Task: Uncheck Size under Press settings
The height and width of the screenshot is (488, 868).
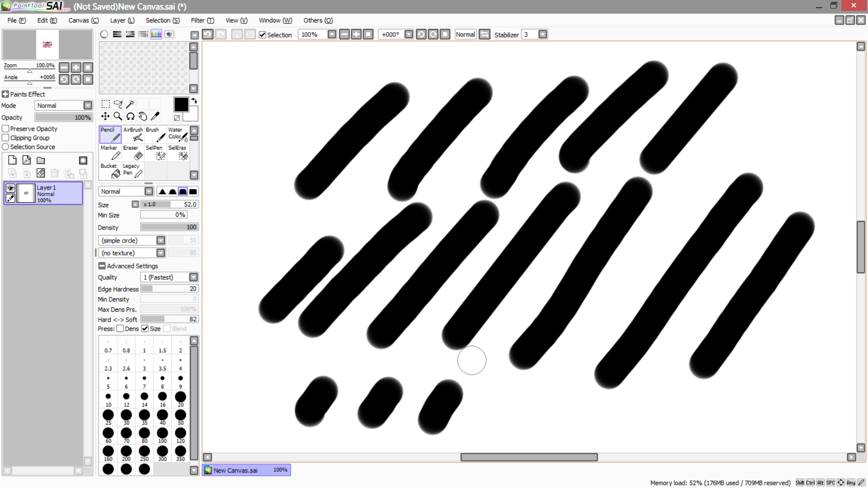Action: (145, 328)
